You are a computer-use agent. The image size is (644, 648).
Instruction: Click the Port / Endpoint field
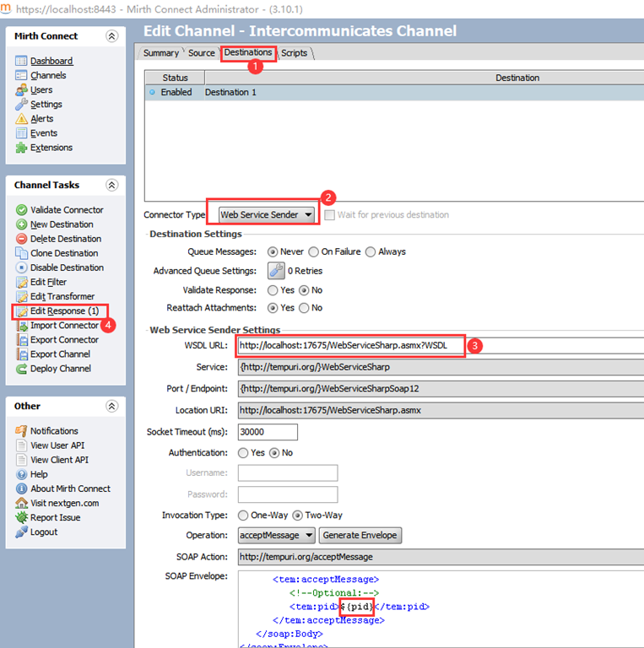441,389
